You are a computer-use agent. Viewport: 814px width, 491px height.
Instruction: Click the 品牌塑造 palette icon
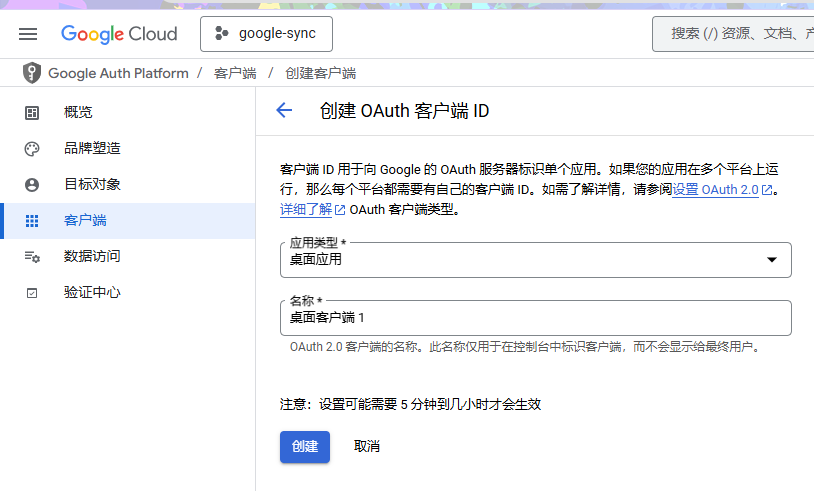click(x=32, y=149)
